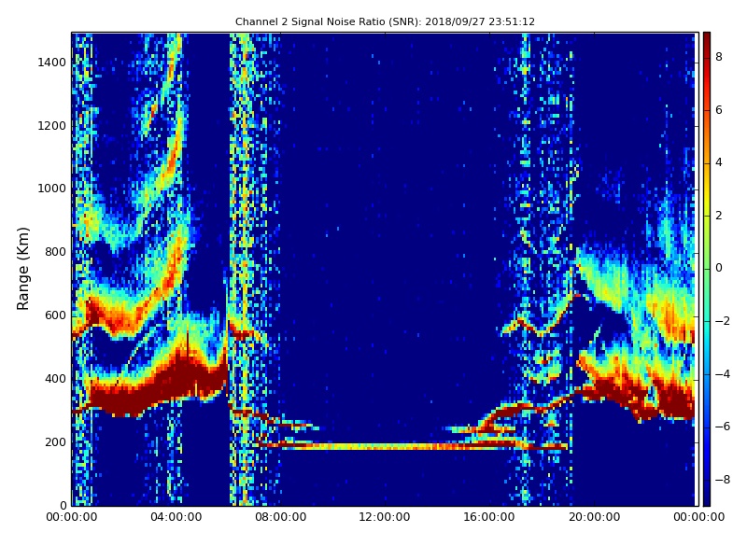Click the colorbar value −4 label
Screen dimensions: 747x560
(x=723, y=374)
